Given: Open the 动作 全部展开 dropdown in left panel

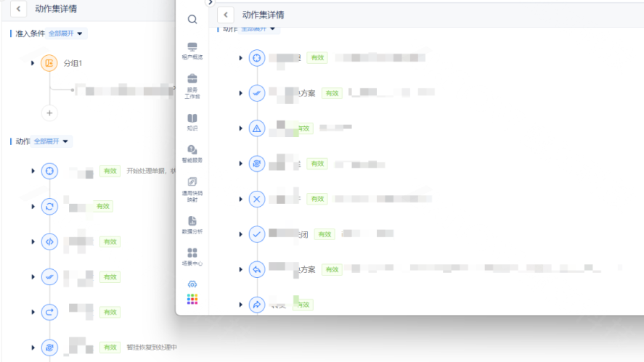Looking at the screenshot, I should click(52, 141).
